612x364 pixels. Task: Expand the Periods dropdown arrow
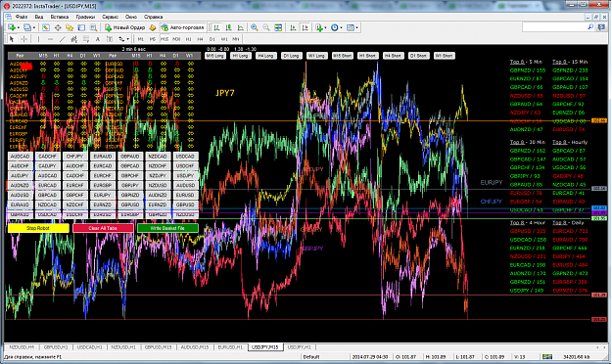click(341, 27)
